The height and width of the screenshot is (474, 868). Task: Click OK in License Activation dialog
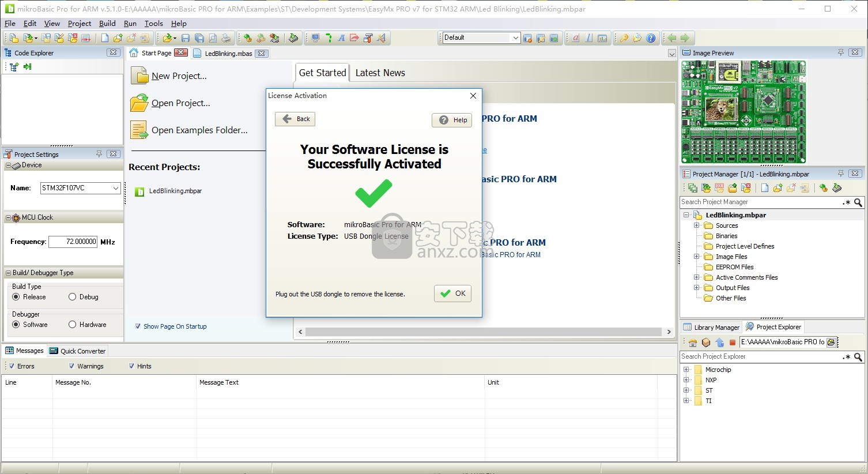click(x=453, y=294)
